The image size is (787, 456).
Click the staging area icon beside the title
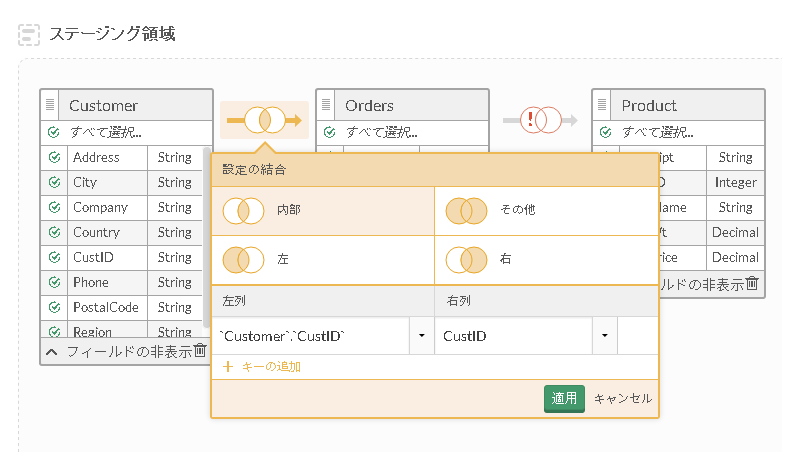(30, 34)
